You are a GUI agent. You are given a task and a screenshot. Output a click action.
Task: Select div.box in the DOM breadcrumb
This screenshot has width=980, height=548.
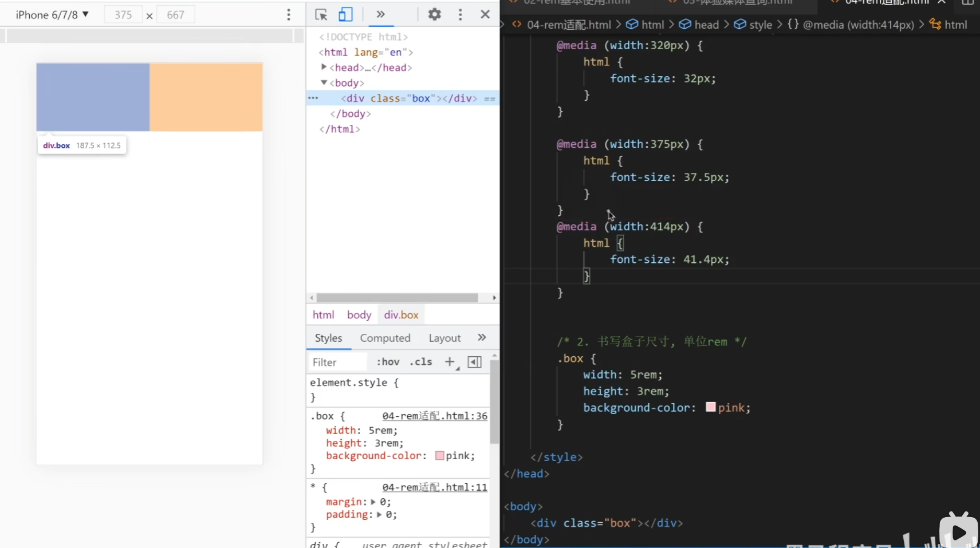coord(401,315)
